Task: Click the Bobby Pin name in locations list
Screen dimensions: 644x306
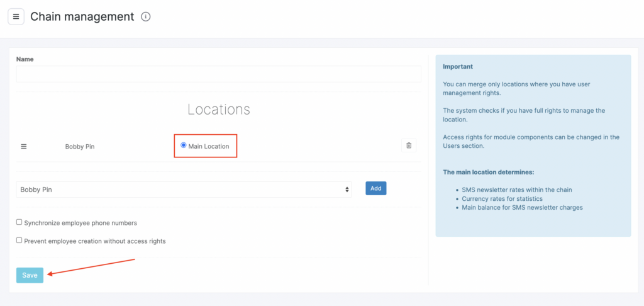Action: pyautogui.click(x=80, y=146)
